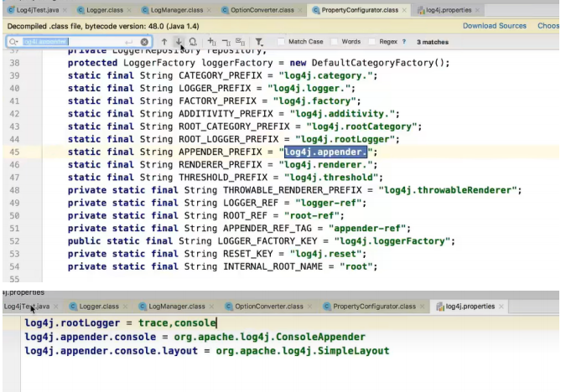Click org.apache.log4j.SimpleLayout value
566x392 pixels.
pos(303,351)
